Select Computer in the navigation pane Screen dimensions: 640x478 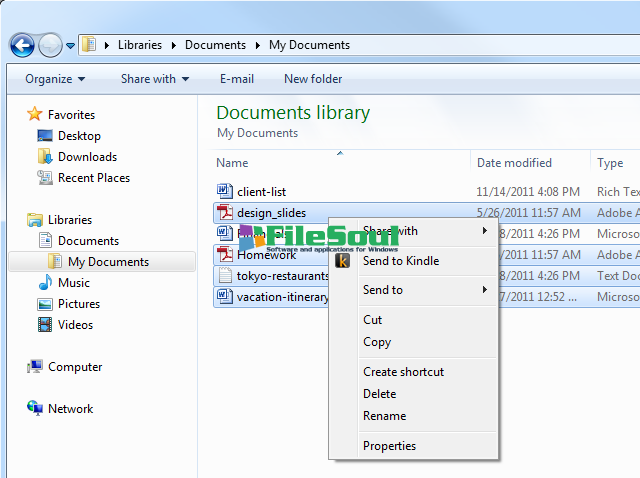(74, 367)
